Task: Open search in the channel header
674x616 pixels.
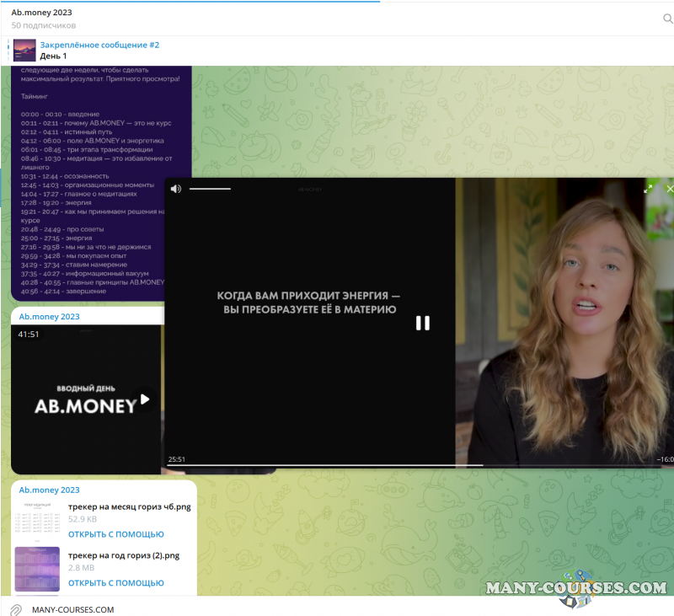Action: pyautogui.click(x=667, y=19)
